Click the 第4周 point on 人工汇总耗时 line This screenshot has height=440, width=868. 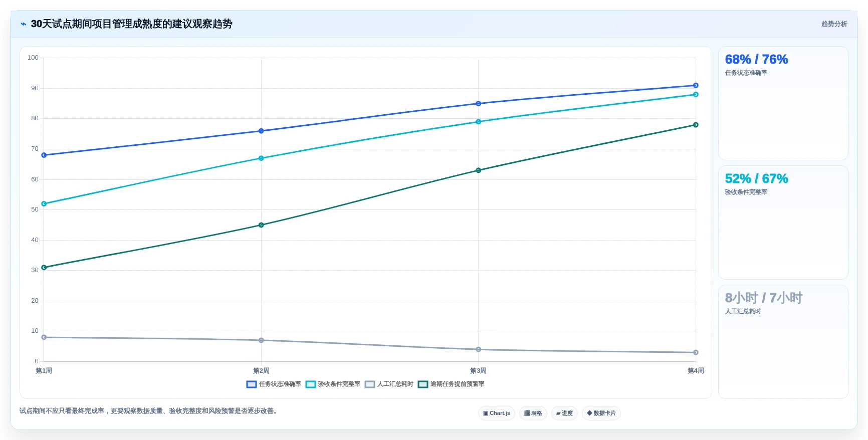[696, 353]
